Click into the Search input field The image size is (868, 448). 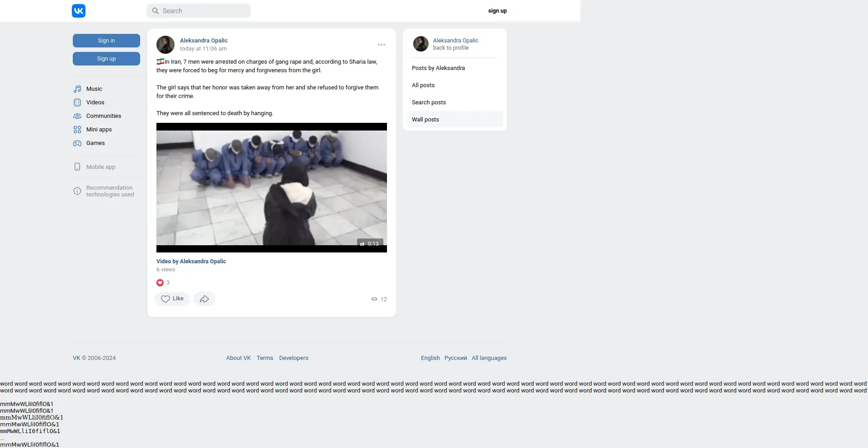[198, 11]
